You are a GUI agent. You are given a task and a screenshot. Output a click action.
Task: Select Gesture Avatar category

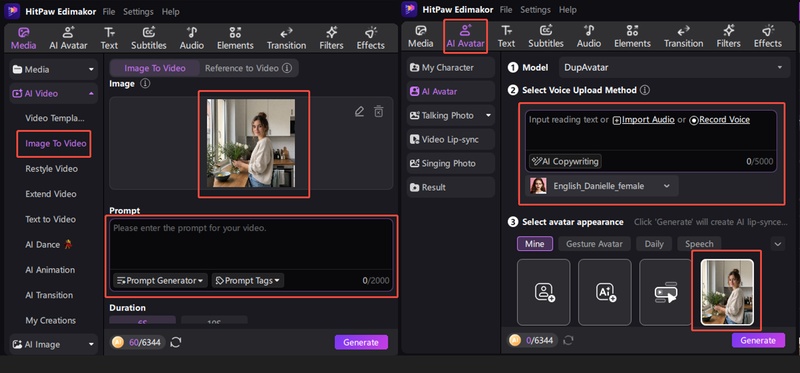point(594,244)
